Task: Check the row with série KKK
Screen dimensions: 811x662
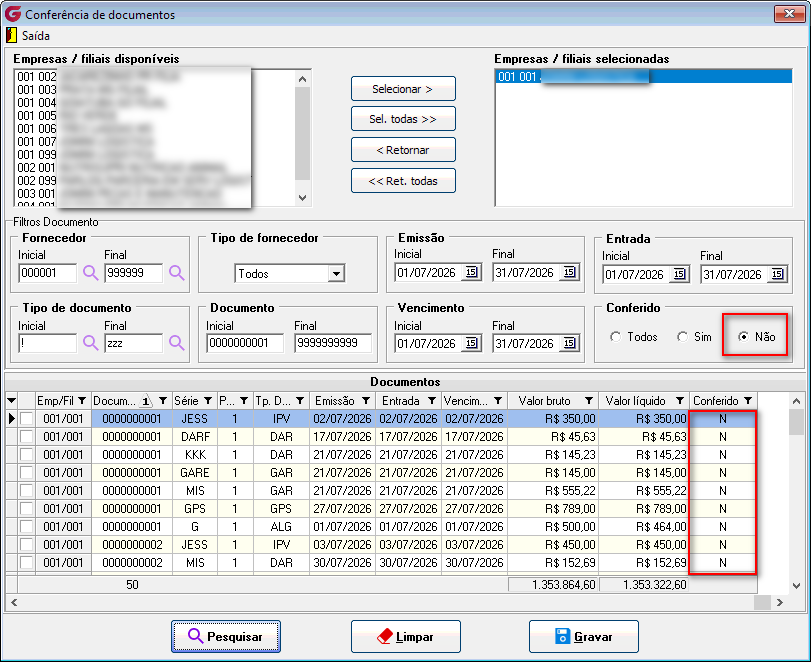Action: (26, 455)
